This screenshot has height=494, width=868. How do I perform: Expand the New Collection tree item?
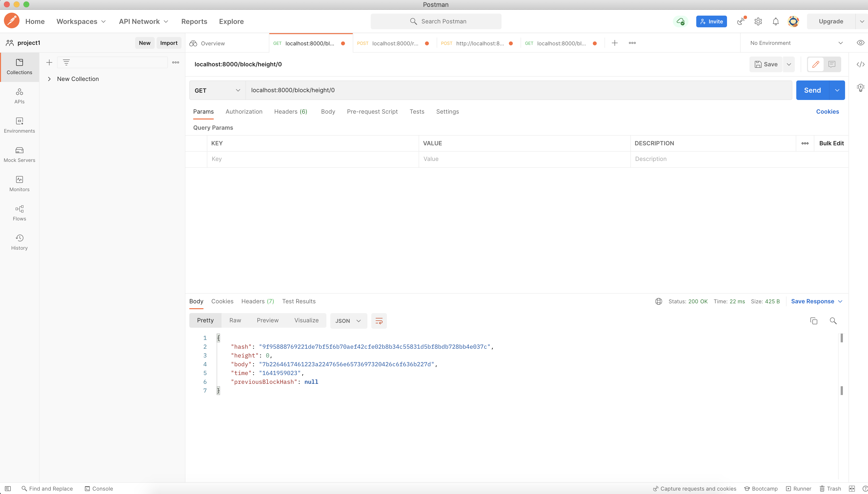(x=49, y=79)
